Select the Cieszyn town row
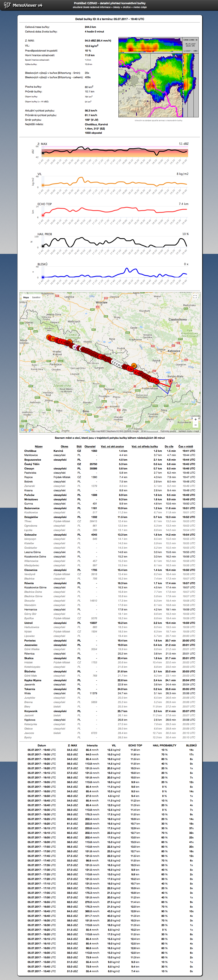This screenshot has height=980, width=218. pyautogui.click(x=109, y=468)
